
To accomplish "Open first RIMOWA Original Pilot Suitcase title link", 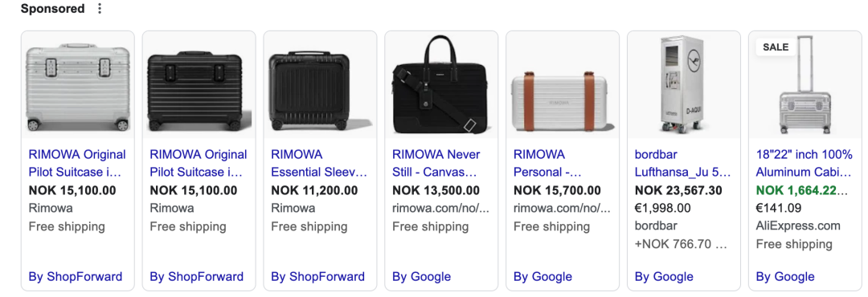I will (x=77, y=163).
